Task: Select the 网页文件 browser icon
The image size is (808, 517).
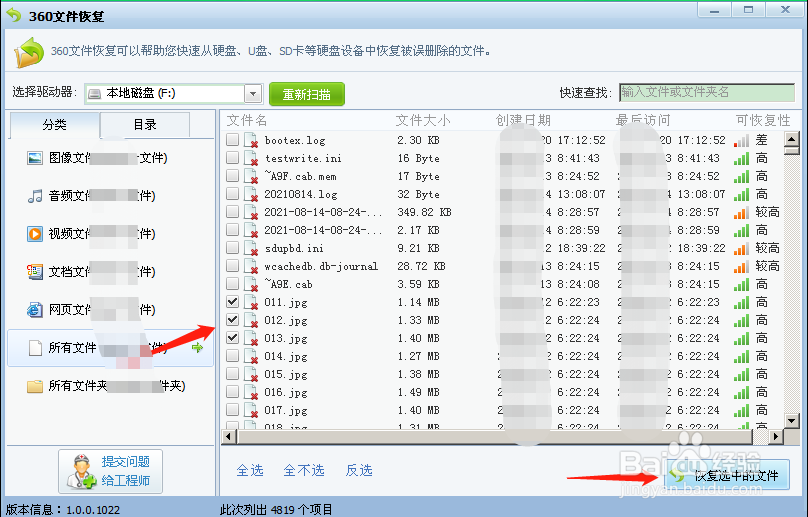Action: (35, 309)
